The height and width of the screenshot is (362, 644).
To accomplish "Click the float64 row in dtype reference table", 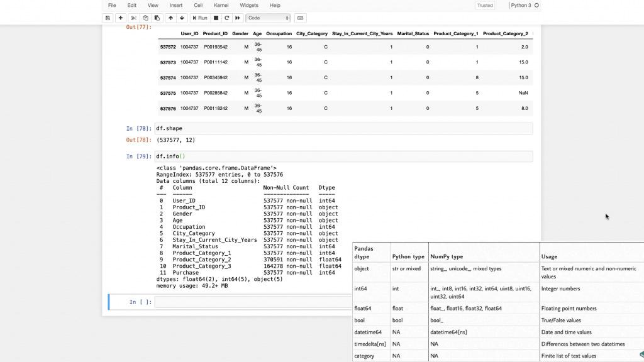I will pyautogui.click(x=498, y=308).
